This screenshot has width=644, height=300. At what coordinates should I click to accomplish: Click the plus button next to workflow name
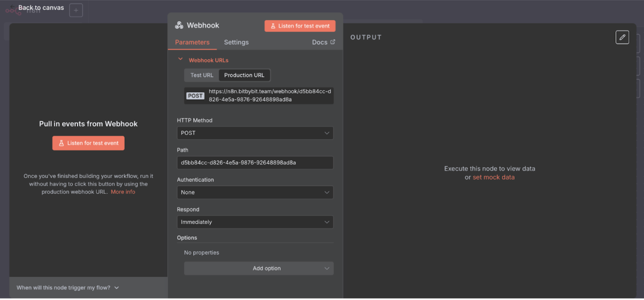click(x=76, y=10)
